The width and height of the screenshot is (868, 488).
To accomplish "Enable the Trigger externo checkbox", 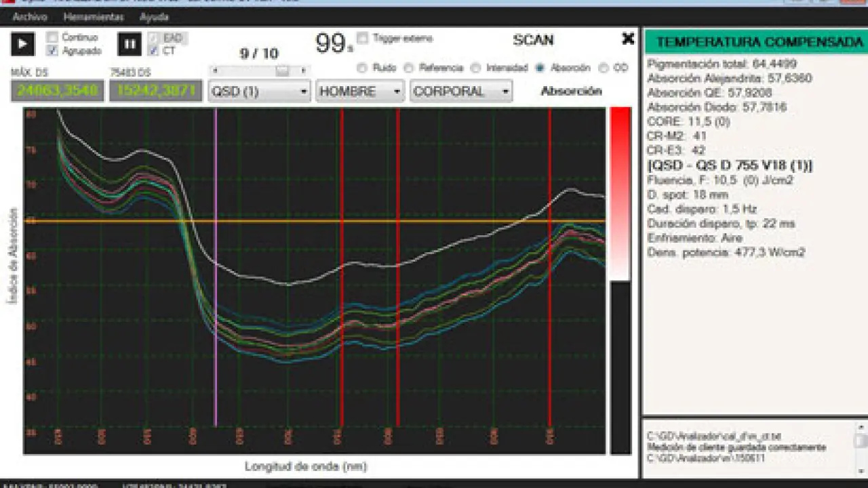I will (363, 39).
